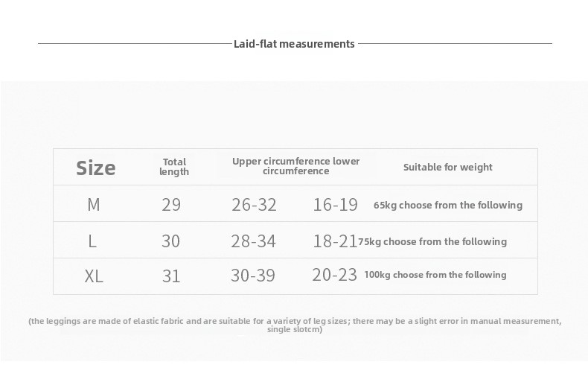Click the Laid-flat measurements heading
The height and width of the screenshot is (388, 588).
(294, 44)
